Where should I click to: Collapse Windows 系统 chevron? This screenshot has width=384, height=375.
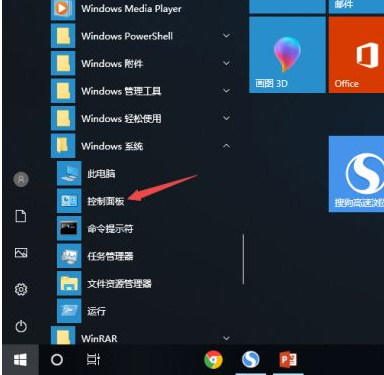click(226, 146)
